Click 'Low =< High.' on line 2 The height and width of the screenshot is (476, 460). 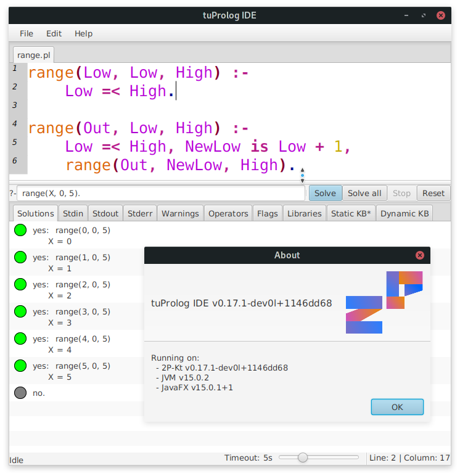coord(120,91)
